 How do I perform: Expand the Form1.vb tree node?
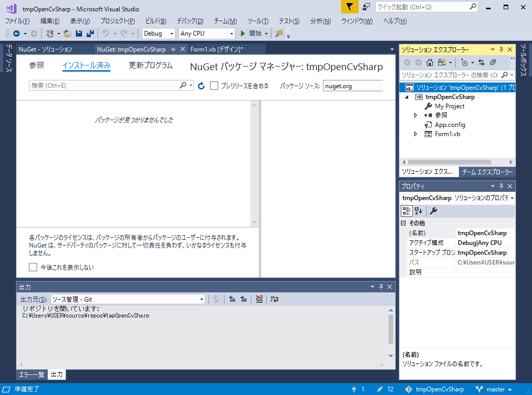tap(415, 134)
